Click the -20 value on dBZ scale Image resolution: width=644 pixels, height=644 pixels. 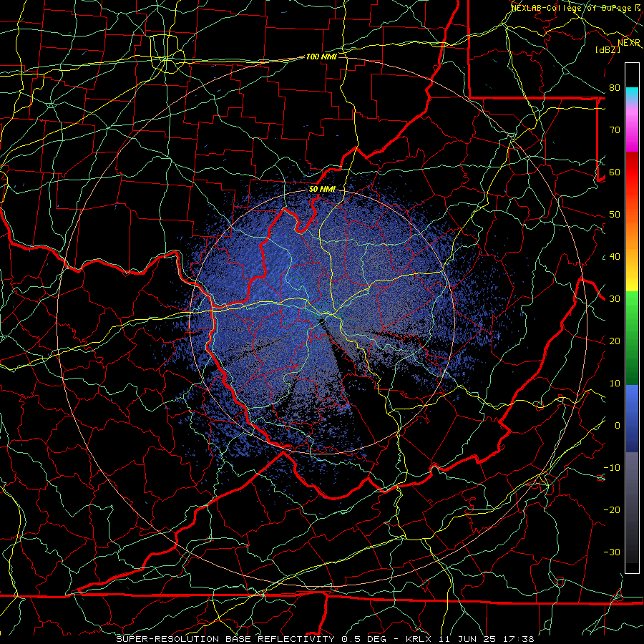[x=612, y=510]
